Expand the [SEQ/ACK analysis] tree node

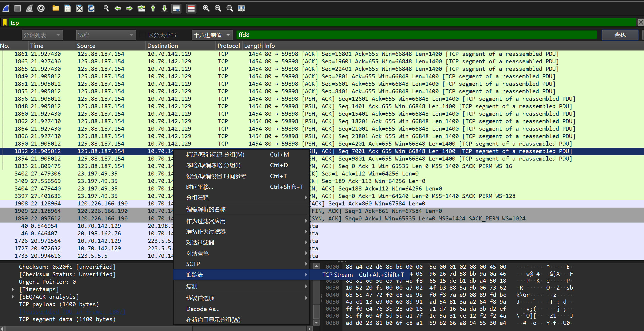[x=13, y=297]
